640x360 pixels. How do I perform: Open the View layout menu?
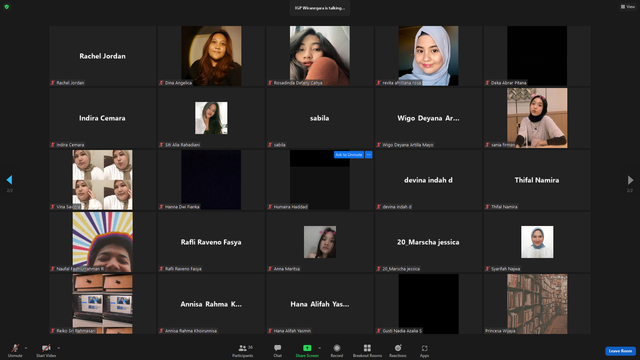[x=628, y=7]
